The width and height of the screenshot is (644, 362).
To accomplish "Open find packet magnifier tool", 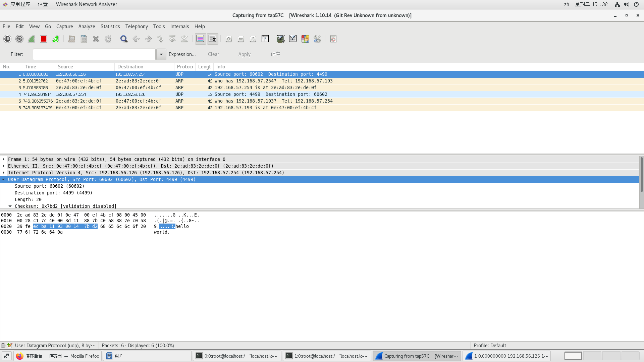I will [124, 39].
